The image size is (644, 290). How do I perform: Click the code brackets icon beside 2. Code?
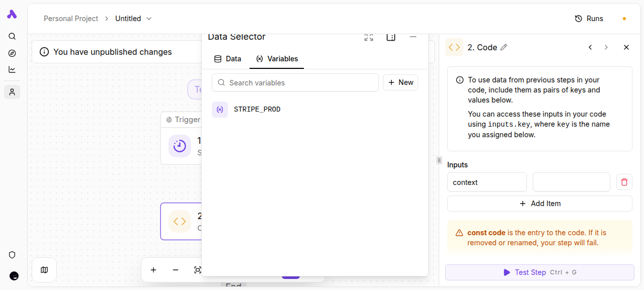[454, 47]
